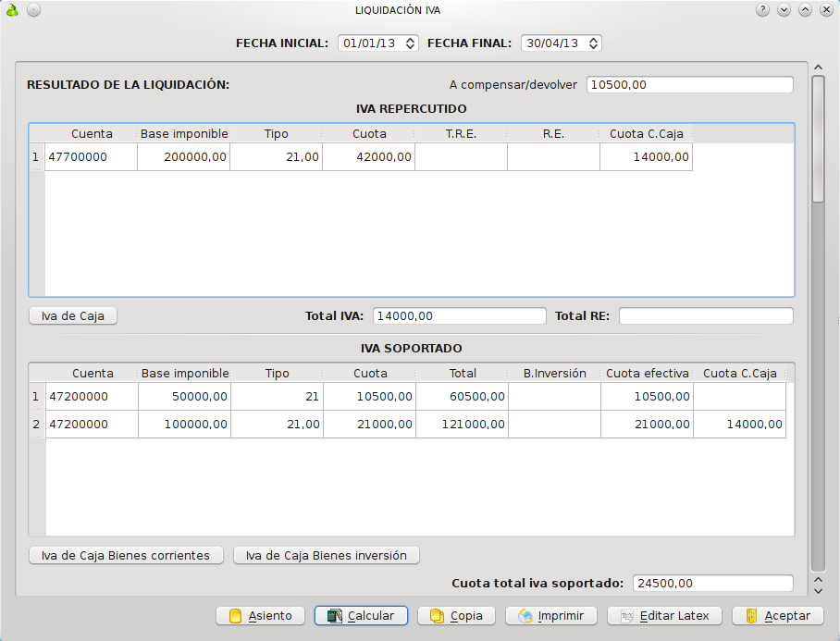840x641 pixels.
Task: Select cell 47700000 in IVA Repercutido
Action: tap(91, 157)
